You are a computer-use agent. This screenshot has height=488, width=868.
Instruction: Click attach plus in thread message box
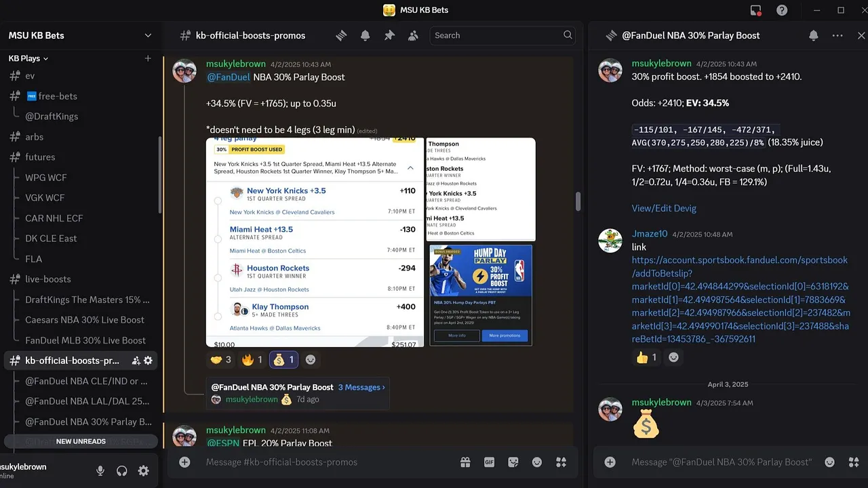pos(610,462)
